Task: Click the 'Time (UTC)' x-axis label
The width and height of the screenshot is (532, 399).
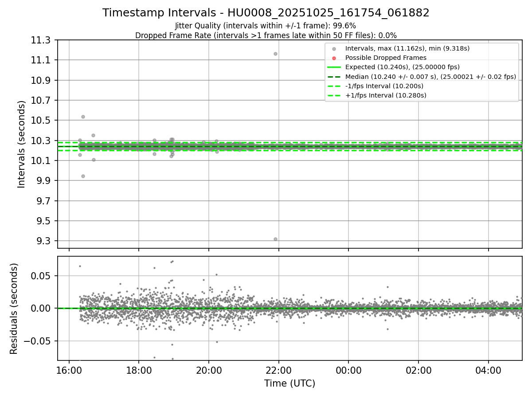Action: point(289,383)
